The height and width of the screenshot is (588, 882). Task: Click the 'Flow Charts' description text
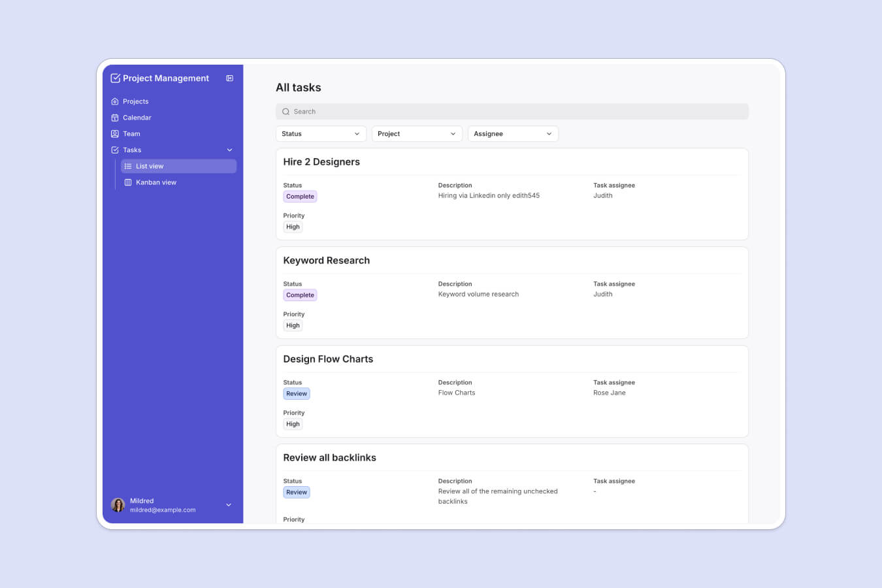pyautogui.click(x=457, y=393)
